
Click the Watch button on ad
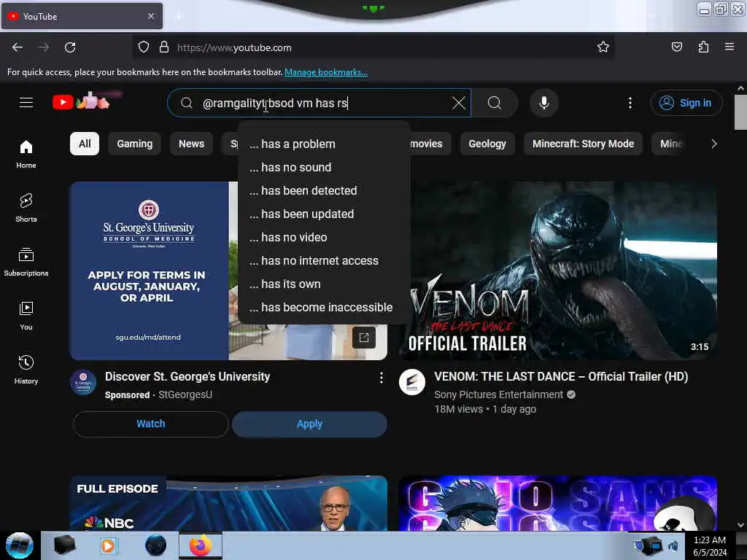click(x=150, y=424)
